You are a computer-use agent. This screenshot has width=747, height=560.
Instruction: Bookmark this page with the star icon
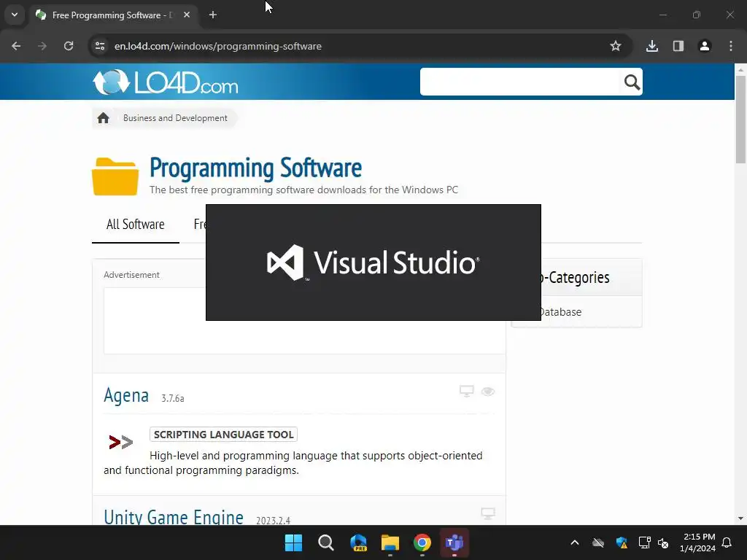tap(616, 46)
